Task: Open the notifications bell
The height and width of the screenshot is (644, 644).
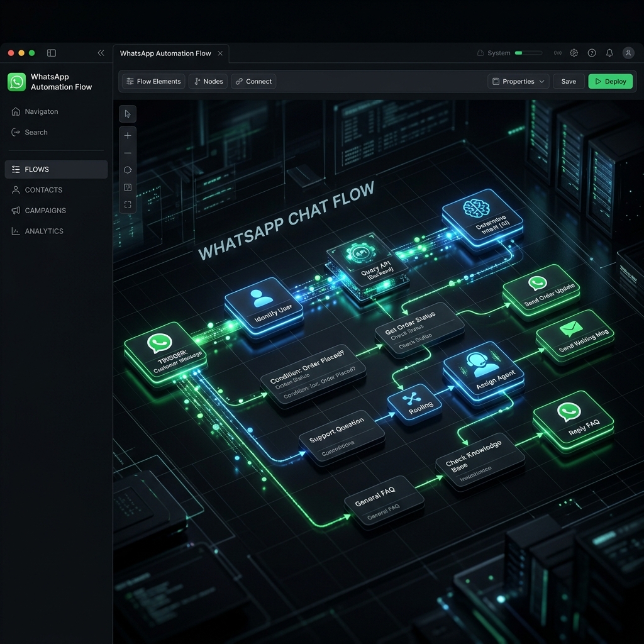Action: click(609, 53)
